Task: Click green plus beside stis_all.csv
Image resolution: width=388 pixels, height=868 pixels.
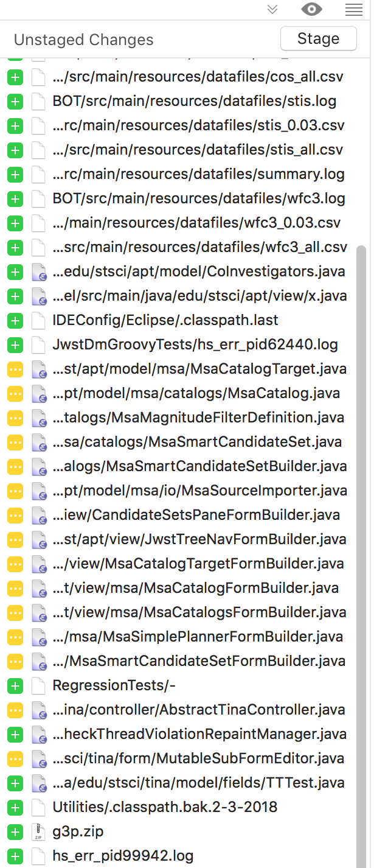Action: click(15, 150)
